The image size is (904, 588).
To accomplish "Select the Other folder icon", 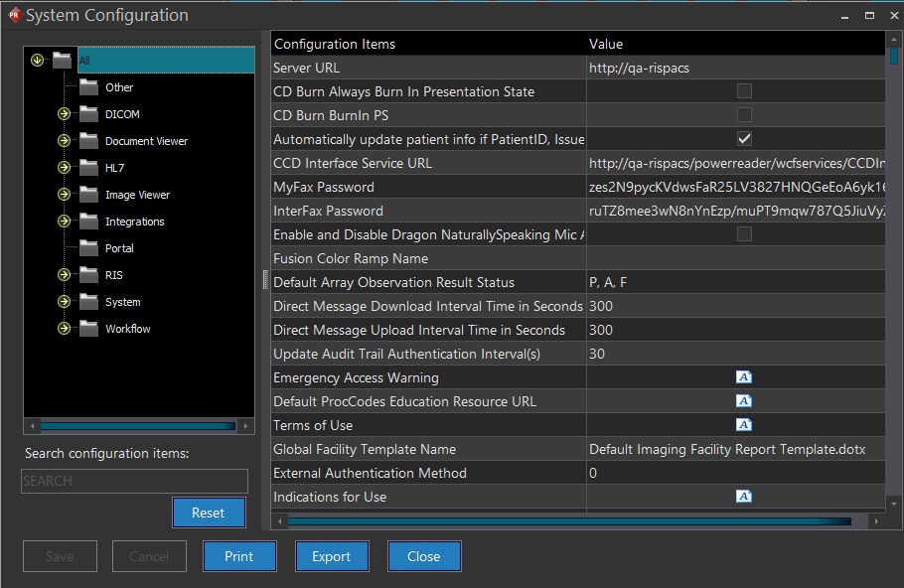I will pos(88,87).
